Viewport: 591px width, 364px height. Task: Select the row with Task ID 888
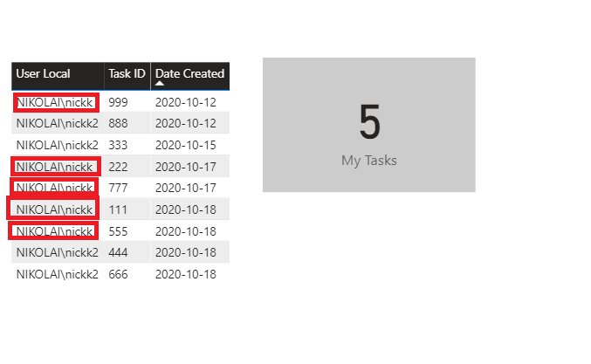[120, 123]
